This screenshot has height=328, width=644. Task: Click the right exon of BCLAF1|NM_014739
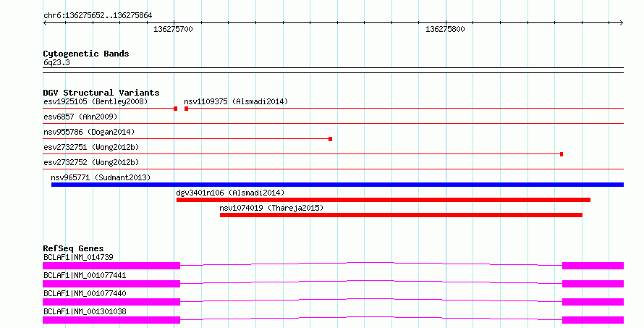(x=593, y=266)
